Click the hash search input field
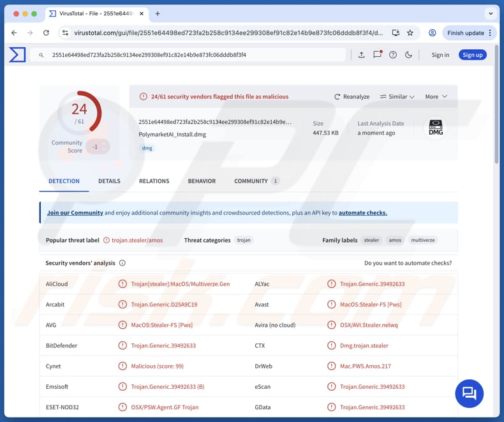This screenshot has width=504, height=422. coord(191,55)
